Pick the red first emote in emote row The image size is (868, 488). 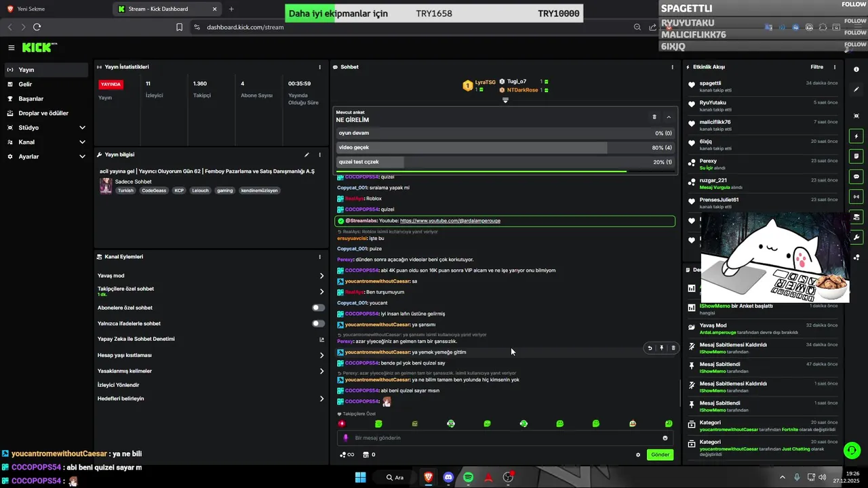coord(342,424)
